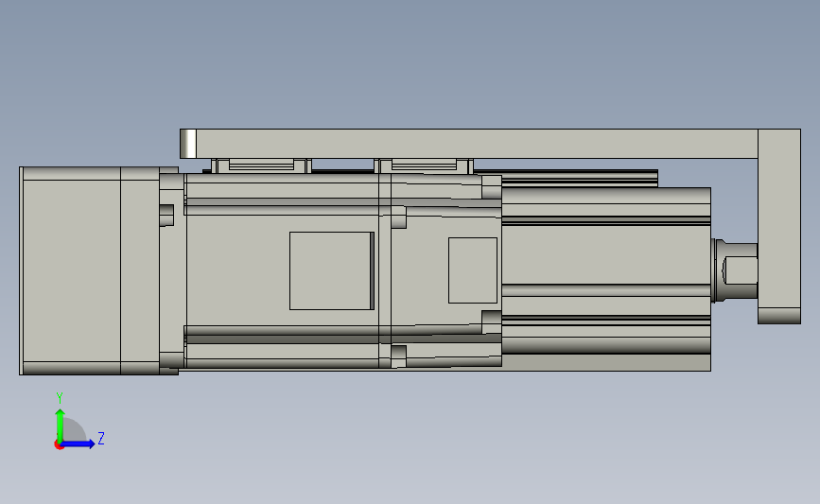Viewport: 820px width, 504px height.
Task: Click the green Y axis arrow of the triad
Action: click(60, 425)
